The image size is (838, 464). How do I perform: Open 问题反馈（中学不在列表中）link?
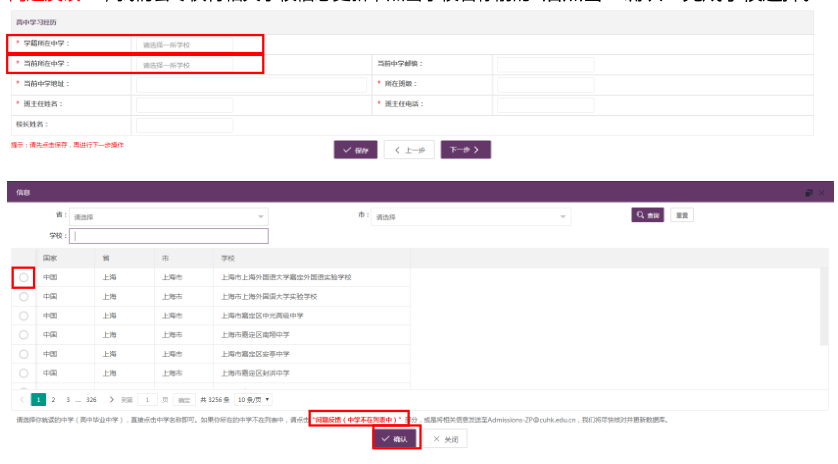coord(358,419)
